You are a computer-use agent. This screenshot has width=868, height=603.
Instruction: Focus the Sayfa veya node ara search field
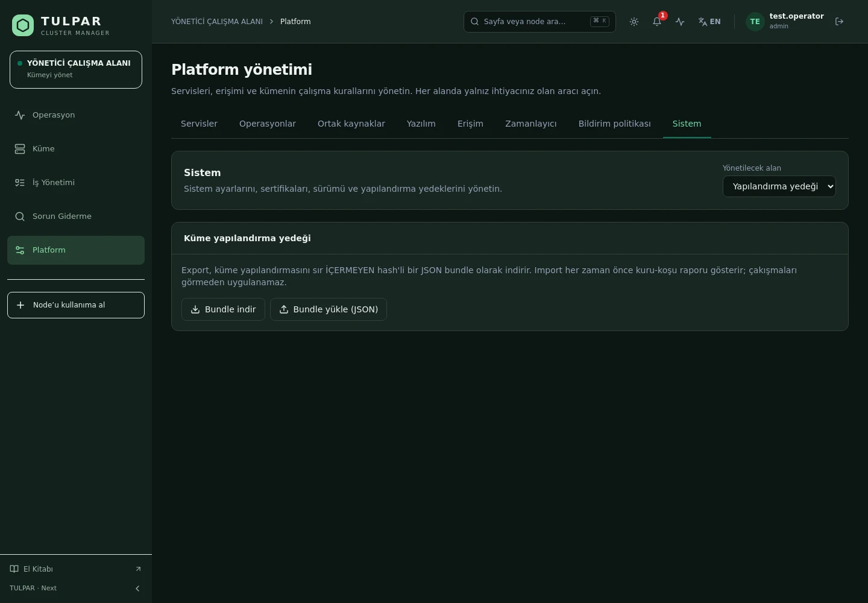coord(539,22)
